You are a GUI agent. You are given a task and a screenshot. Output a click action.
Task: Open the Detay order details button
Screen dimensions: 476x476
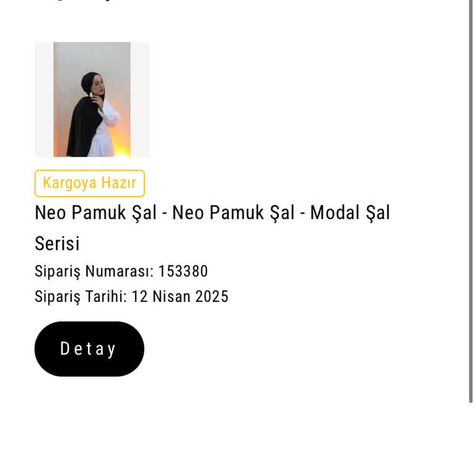pyautogui.click(x=89, y=349)
